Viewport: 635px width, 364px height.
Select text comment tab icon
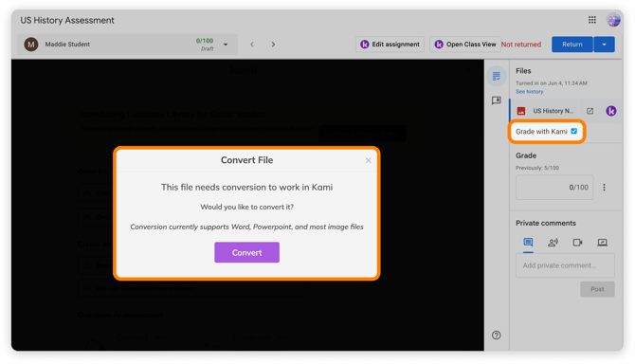[x=528, y=242]
